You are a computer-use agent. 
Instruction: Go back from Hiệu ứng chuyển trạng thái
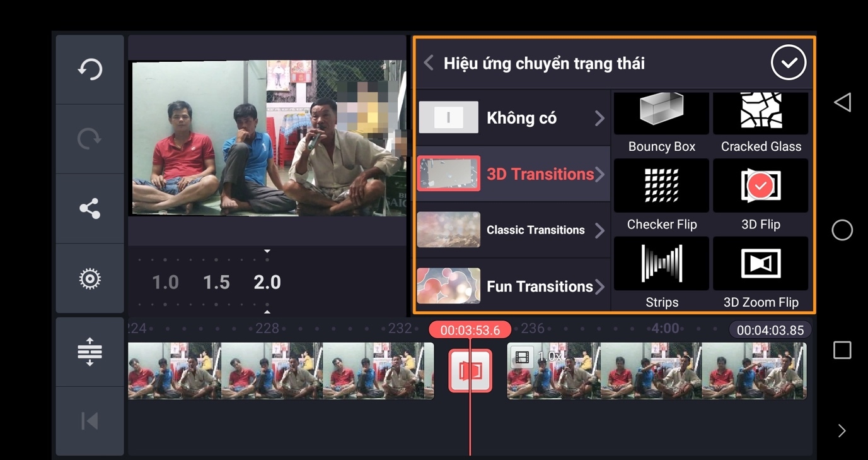pyautogui.click(x=429, y=63)
